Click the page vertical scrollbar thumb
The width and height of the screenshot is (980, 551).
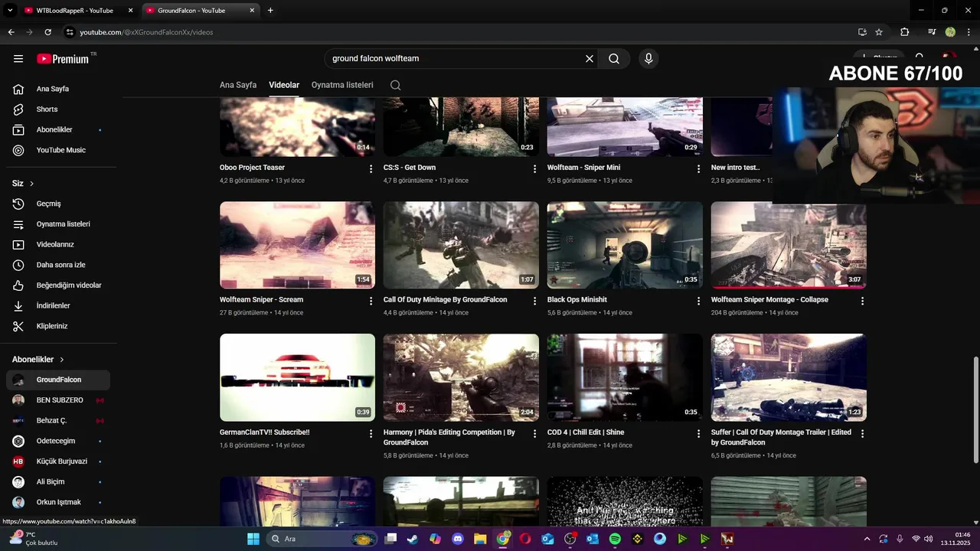(975, 409)
